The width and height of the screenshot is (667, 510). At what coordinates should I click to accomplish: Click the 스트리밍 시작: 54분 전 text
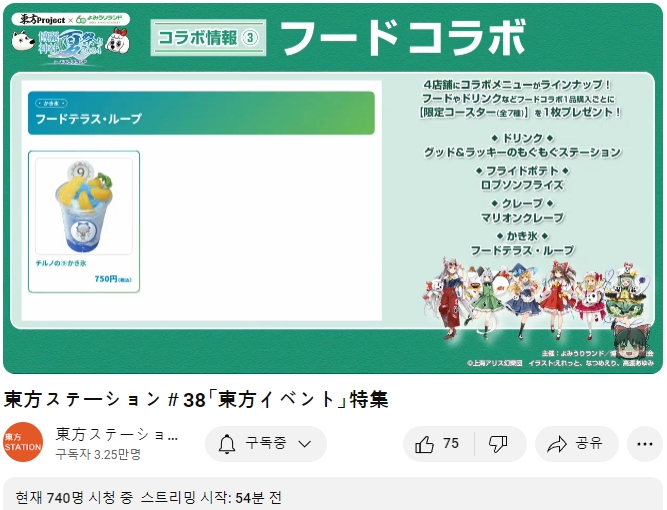pyautogui.click(x=211, y=497)
